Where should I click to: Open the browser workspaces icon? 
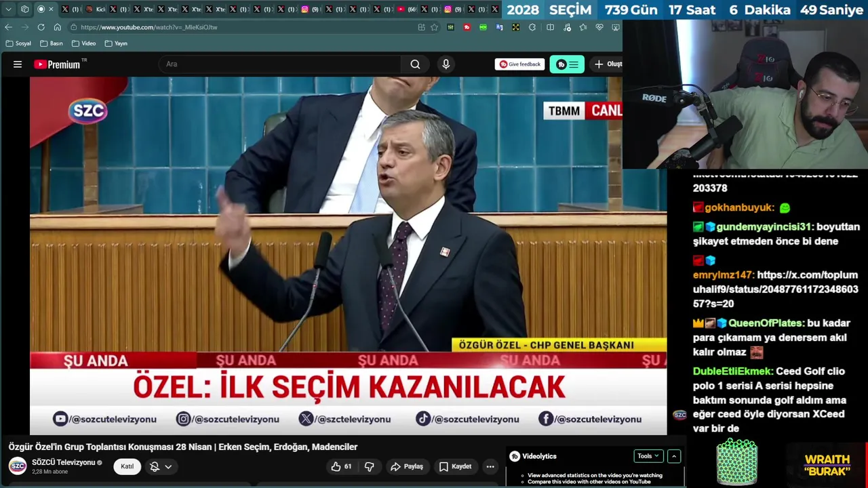click(24, 9)
